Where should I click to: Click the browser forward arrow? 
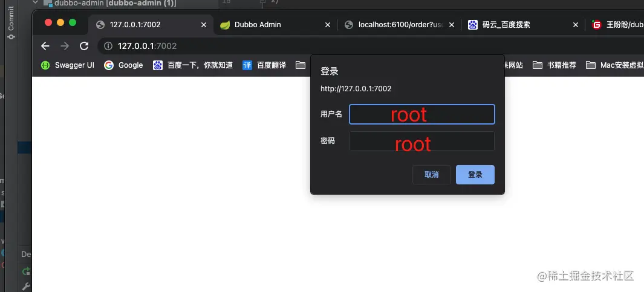(65, 46)
